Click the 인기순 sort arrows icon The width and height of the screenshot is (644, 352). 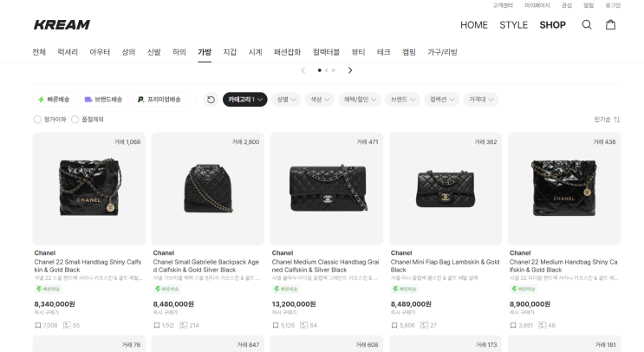(617, 120)
